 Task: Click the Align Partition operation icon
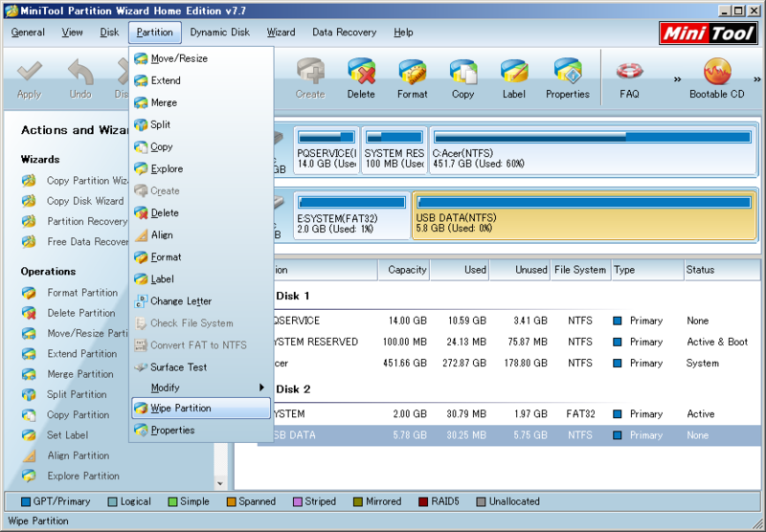[x=29, y=455]
